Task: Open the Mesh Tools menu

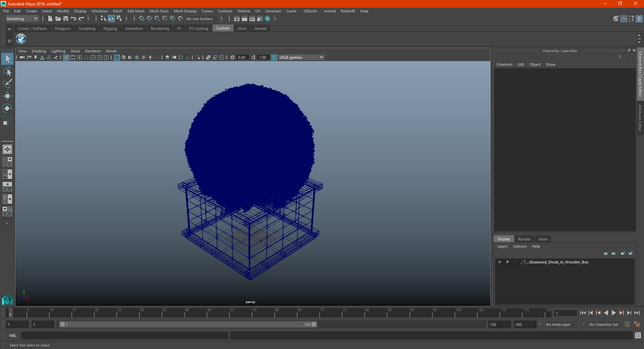Action: (159, 11)
